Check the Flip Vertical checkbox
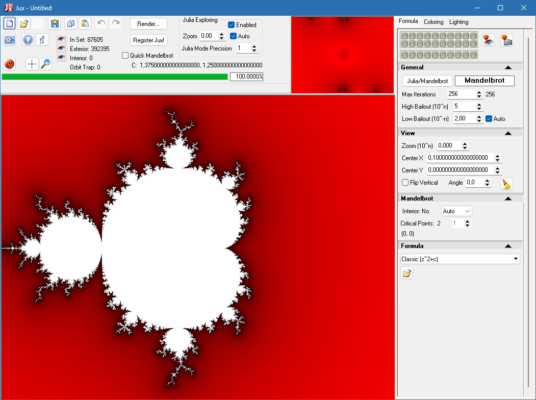This screenshot has height=400, width=536. coord(405,183)
